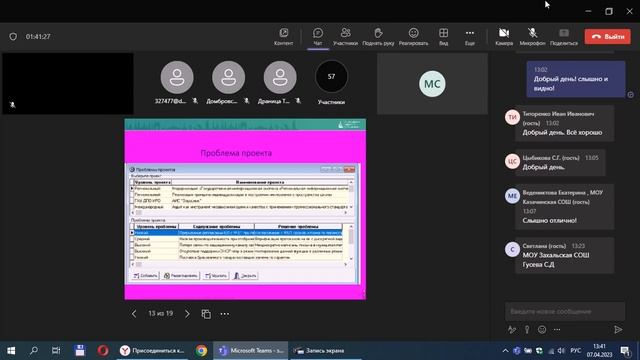Click the Share content button
Viewport: 640px width, 360px height.
pos(564,36)
